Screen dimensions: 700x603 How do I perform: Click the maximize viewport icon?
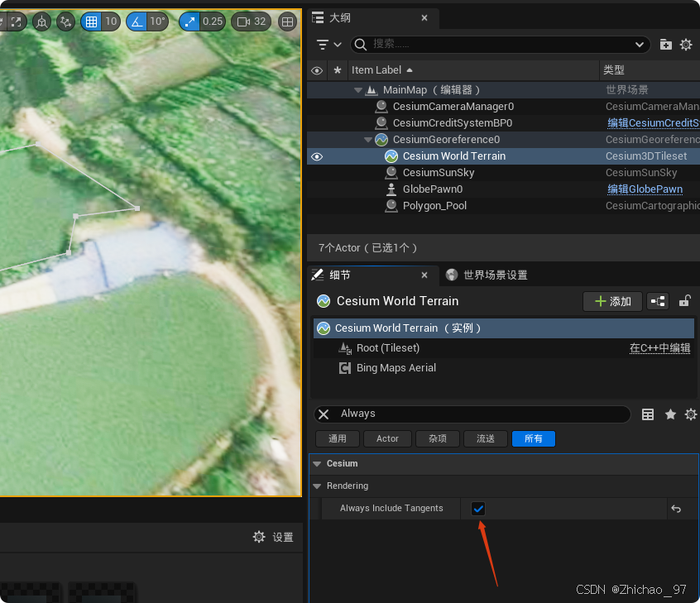(16, 22)
